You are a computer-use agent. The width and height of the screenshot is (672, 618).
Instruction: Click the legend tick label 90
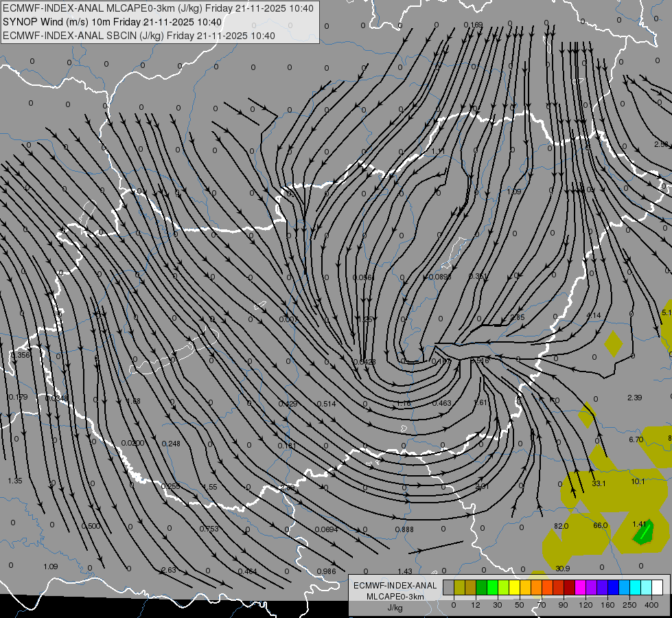click(x=563, y=605)
